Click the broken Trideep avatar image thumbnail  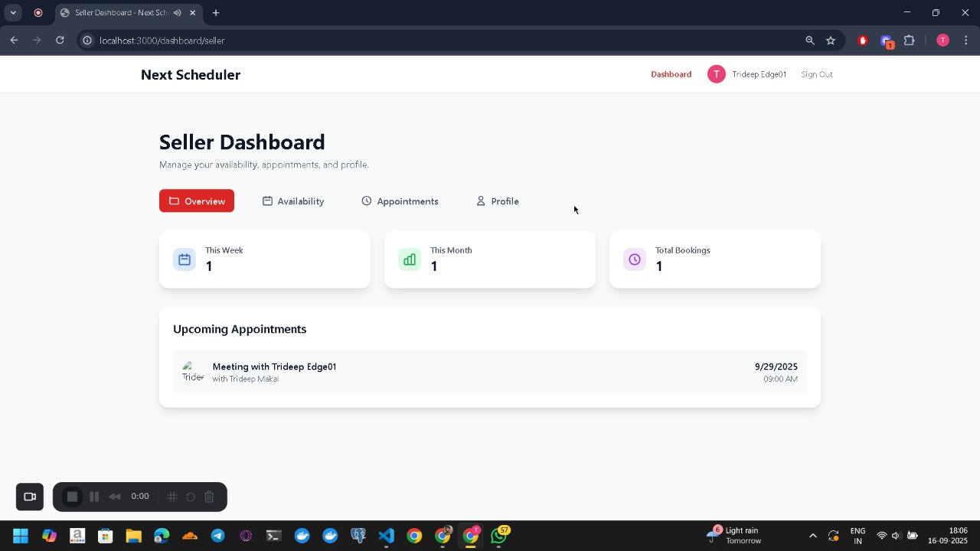(x=193, y=372)
